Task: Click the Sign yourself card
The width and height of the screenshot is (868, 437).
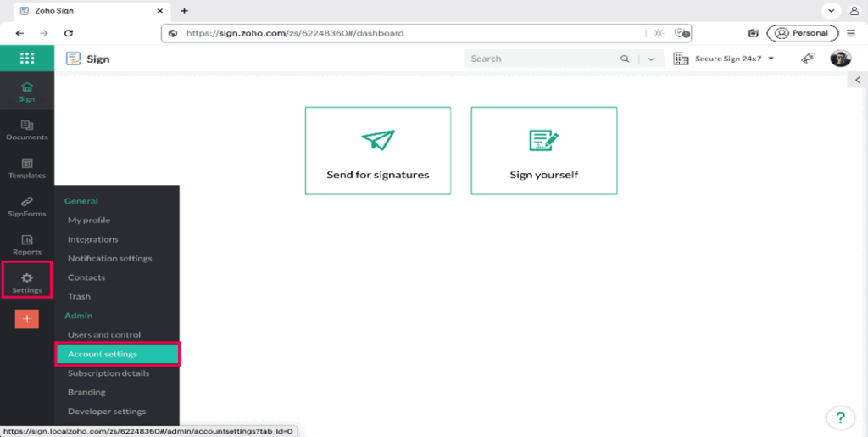Action: point(544,151)
